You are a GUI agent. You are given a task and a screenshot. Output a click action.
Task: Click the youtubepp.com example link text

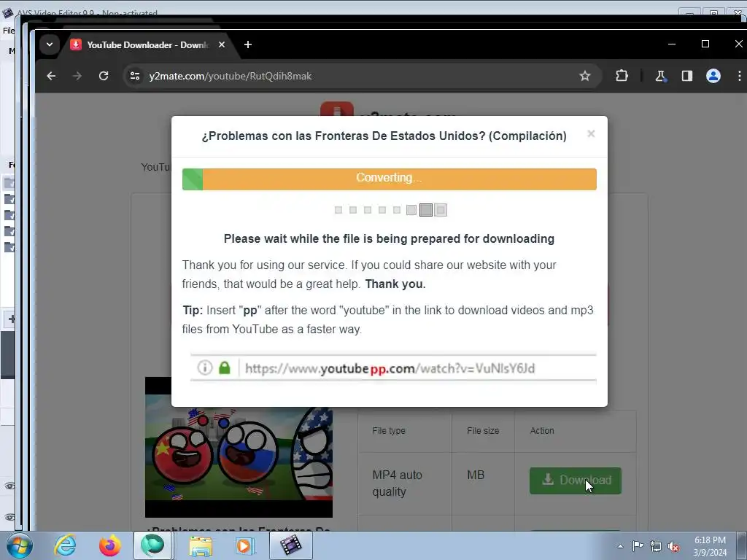[x=390, y=368]
